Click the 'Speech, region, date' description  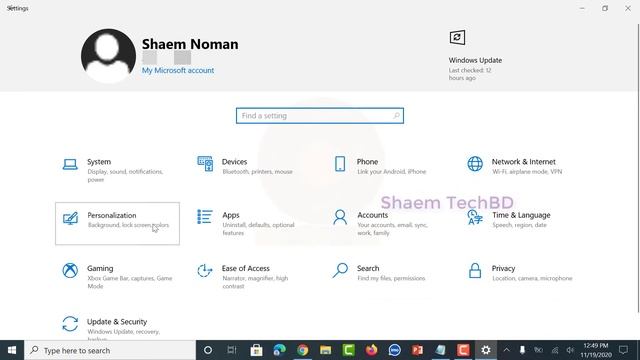[x=519, y=225]
